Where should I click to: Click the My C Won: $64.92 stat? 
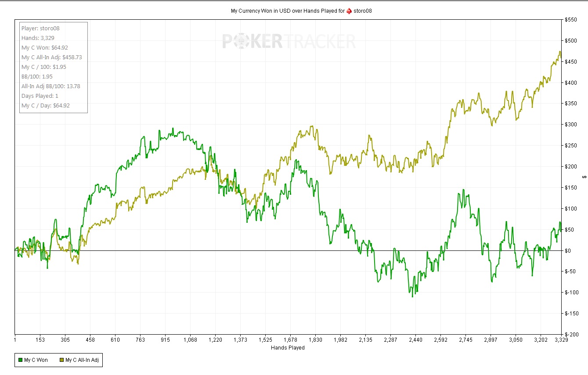click(x=45, y=48)
